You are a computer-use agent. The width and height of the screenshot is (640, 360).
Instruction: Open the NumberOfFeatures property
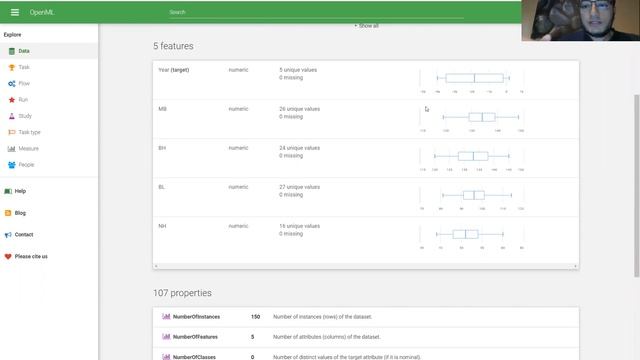tap(195, 337)
